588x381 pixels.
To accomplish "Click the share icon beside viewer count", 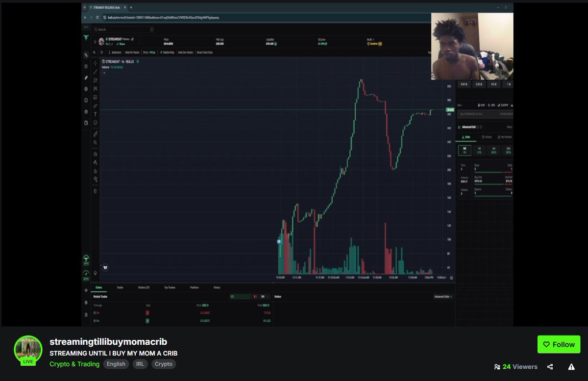I will point(550,367).
